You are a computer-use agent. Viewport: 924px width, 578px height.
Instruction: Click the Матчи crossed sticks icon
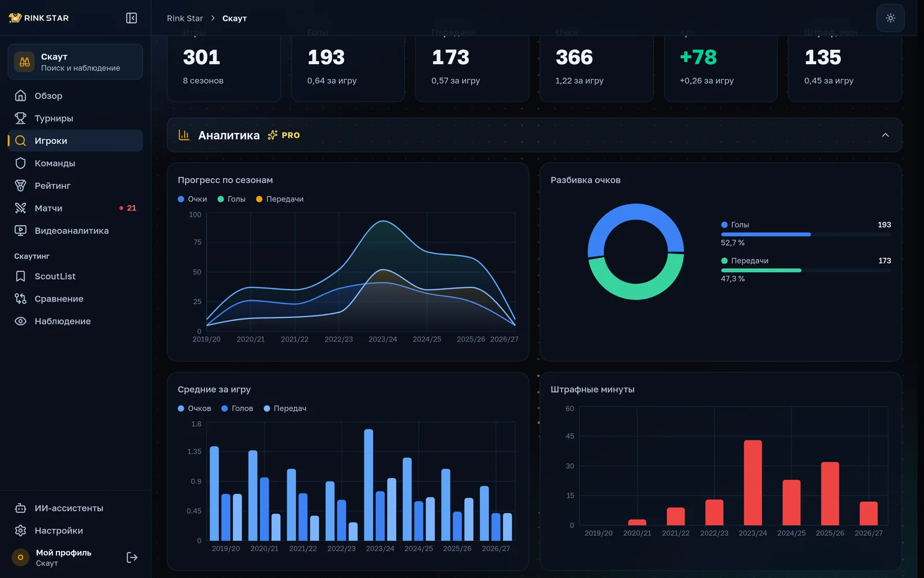pyautogui.click(x=20, y=208)
